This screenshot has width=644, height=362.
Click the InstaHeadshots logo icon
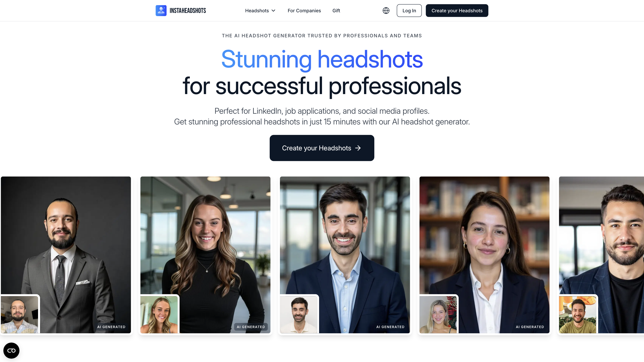coord(161,11)
